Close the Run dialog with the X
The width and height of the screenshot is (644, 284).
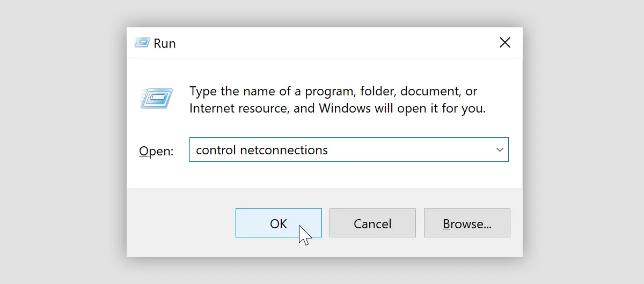tap(504, 43)
